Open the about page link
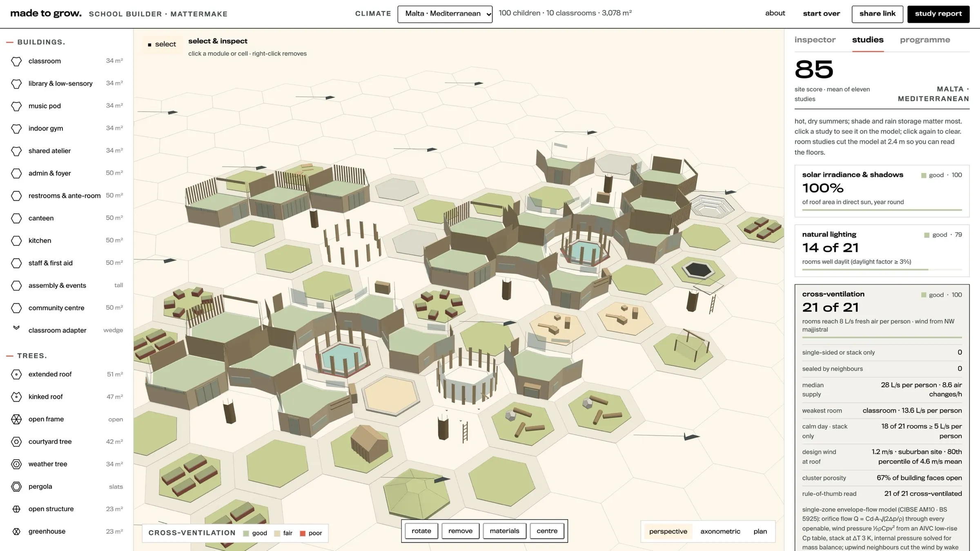980x551 pixels. 775,13
